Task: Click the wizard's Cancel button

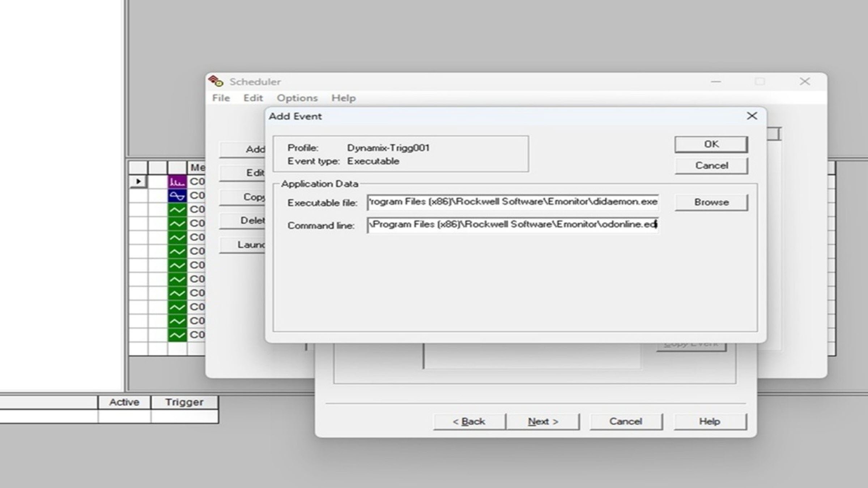Action: pos(626,421)
